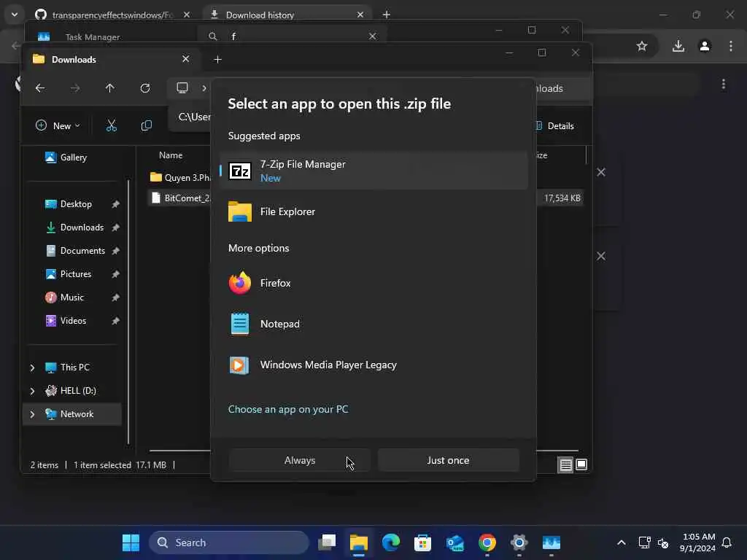Close the Downloads Explorer tab
The height and width of the screenshot is (560, 747).
pyautogui.click(x=186, y=58)
